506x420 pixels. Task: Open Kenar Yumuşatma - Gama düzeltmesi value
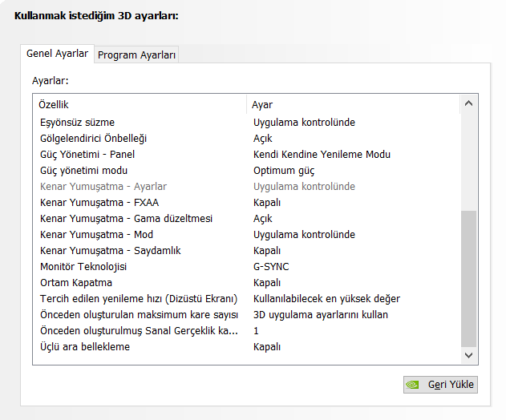pyautogui.click(x=263, y=219)
